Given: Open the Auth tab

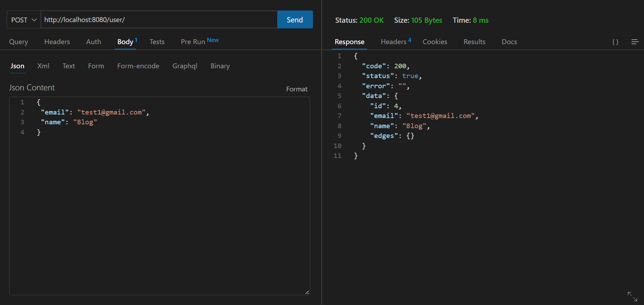Looking at the screenshot, I should [x=93, y=42].
